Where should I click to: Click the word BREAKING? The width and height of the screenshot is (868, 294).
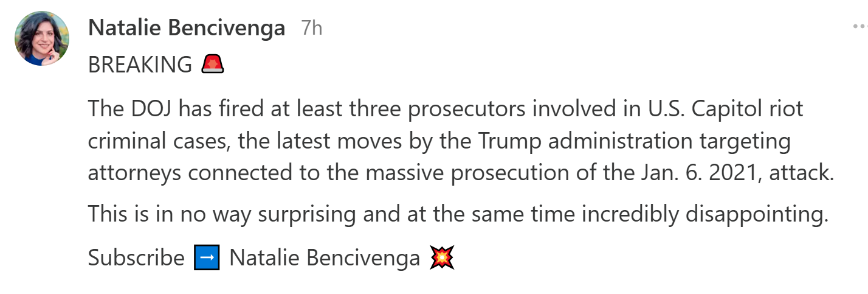pyautogui.click(x=140, y=65)
